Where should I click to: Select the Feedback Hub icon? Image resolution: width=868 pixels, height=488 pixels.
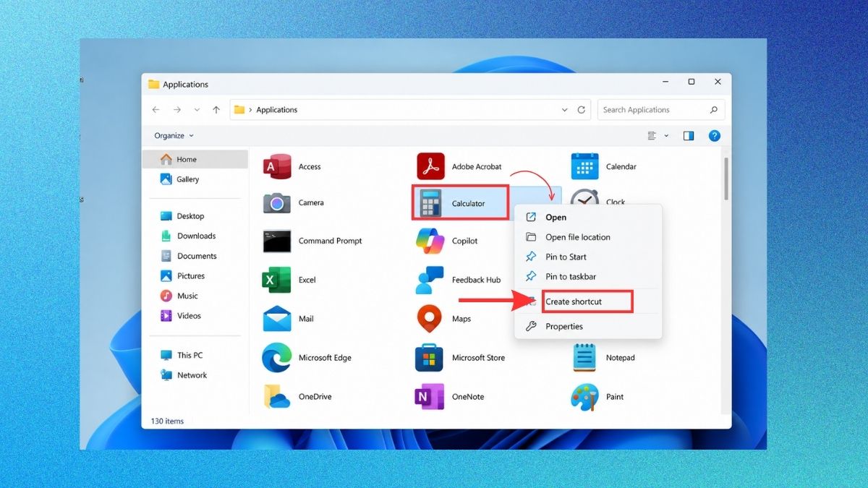pyautogui.click(x=430, y=280)
